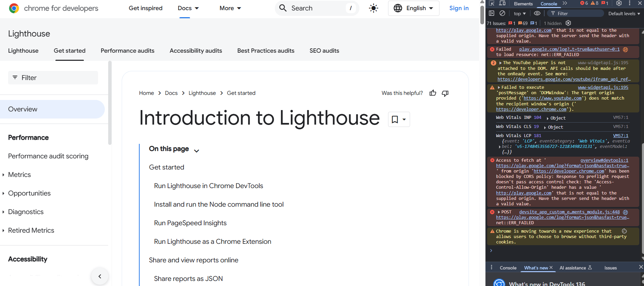This screenshot has height=286, width=644.
Task: Click the red errors counter showing 6
Action: tap(584, 3)
